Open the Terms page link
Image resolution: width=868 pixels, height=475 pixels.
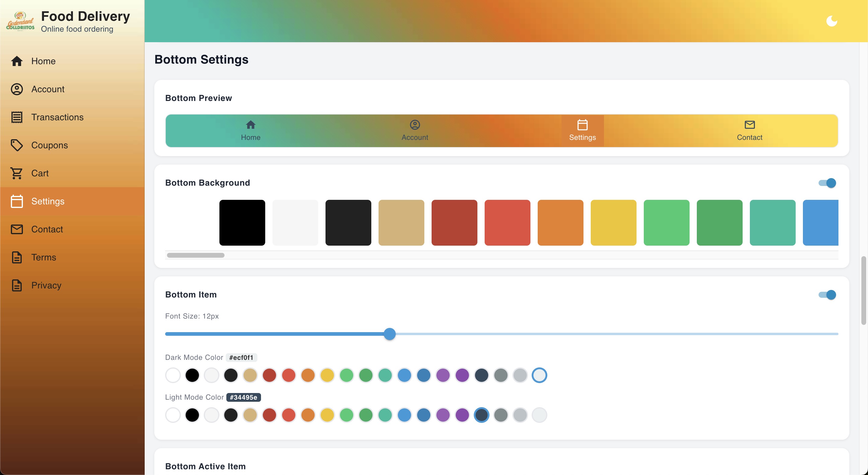point(43,257)
